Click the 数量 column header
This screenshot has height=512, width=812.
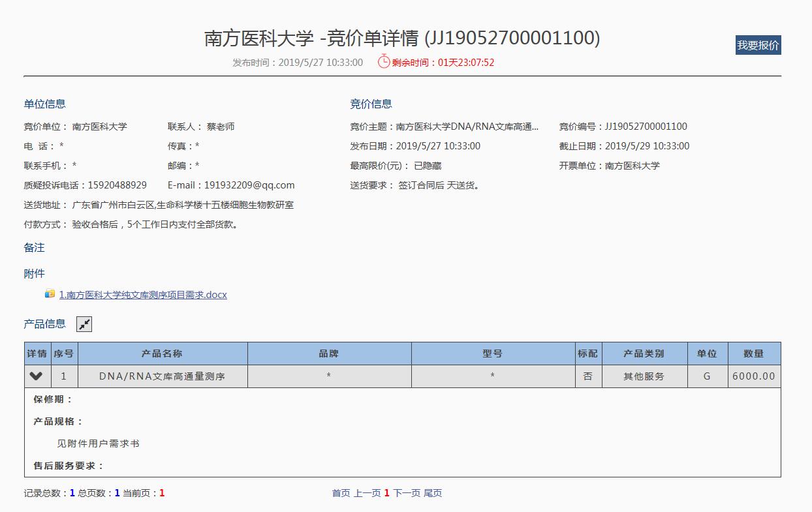click(x=754, y=354)
